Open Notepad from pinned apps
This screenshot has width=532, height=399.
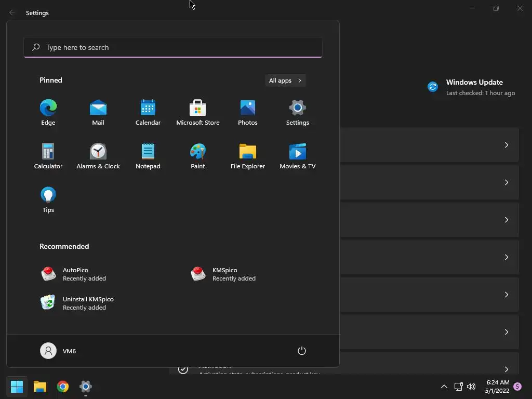point(148,156)
